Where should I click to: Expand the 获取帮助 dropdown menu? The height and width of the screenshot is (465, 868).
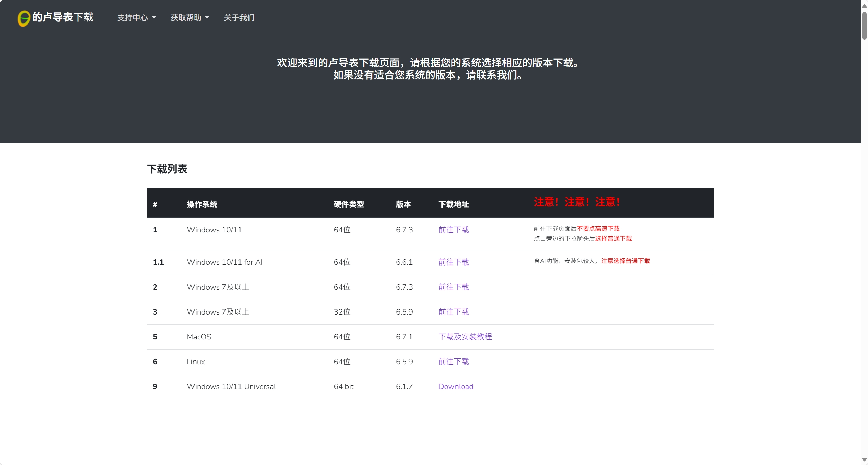click(x=189, y=18)
